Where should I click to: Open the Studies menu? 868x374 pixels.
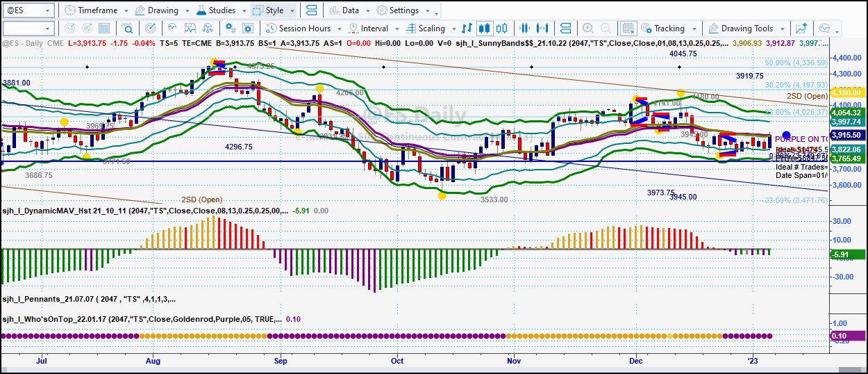215,10
